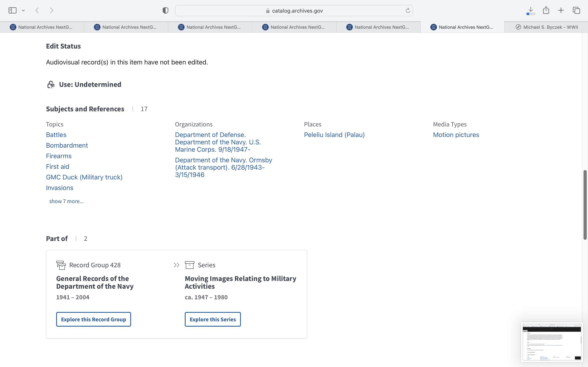Go forward using the forward arrow
588x367 pixels.
(51, 10)
